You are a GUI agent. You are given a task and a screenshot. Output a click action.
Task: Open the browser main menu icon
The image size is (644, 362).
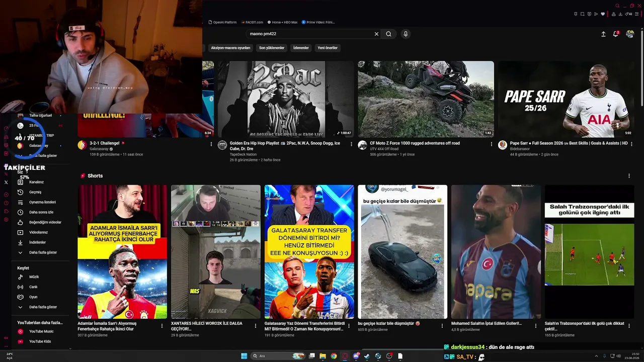coord(637,14)
